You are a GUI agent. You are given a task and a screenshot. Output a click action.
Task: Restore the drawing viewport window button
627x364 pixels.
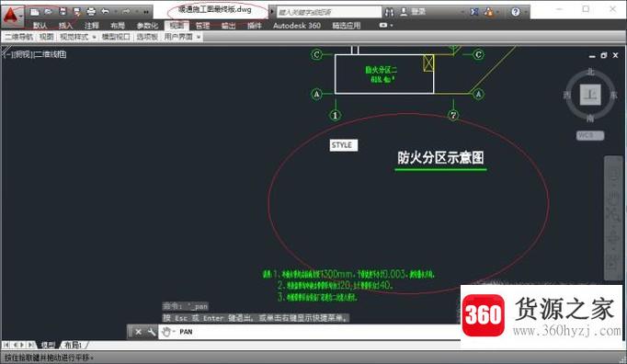[x=604, y=55]
